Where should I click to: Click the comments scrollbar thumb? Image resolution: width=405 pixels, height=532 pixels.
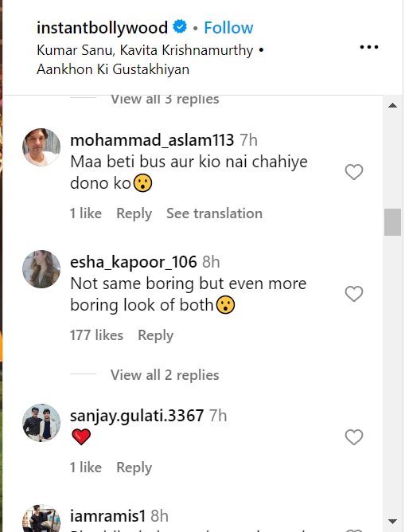pos(393,222)
